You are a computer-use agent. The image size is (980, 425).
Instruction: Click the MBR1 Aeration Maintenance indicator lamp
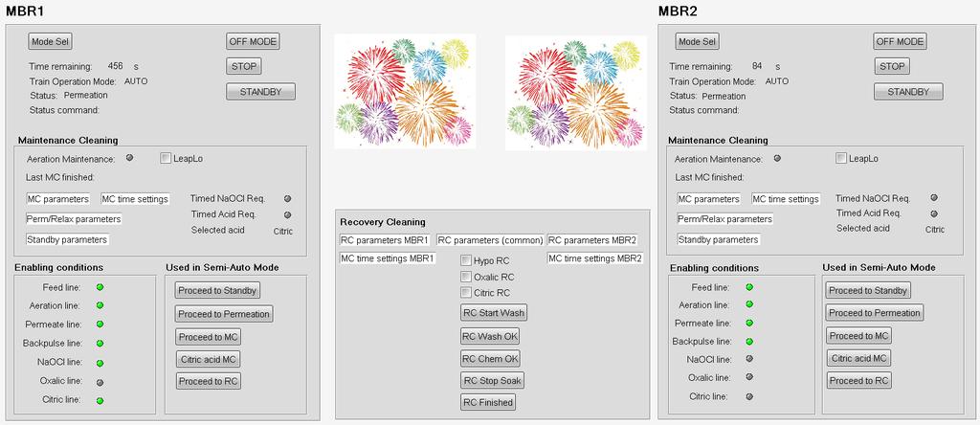[x=129, y=158]
